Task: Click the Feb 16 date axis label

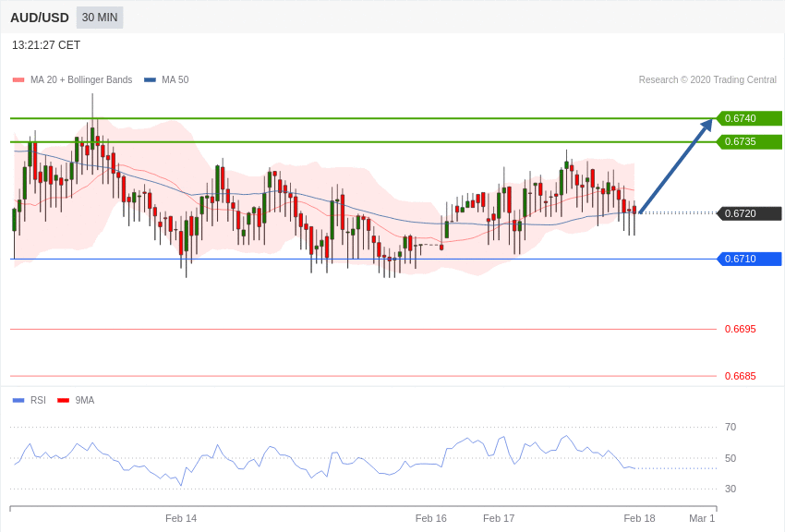Action: tap(430, 518)
